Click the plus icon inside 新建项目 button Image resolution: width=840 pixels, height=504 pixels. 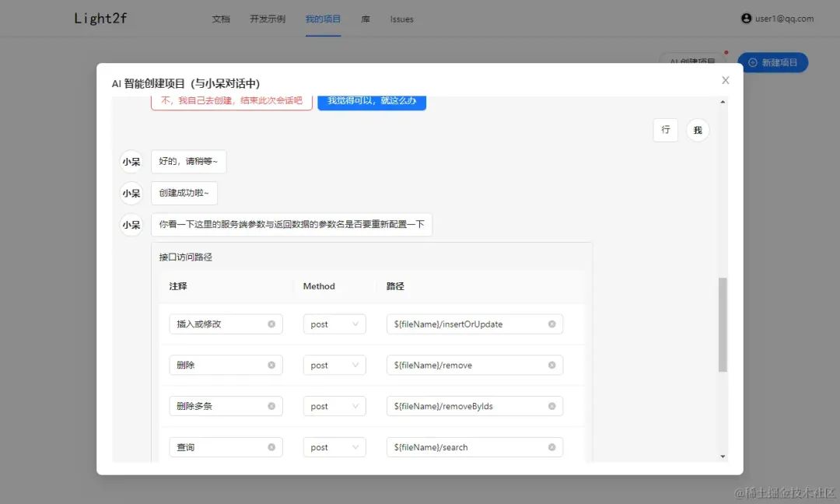[x=752, y=62]
